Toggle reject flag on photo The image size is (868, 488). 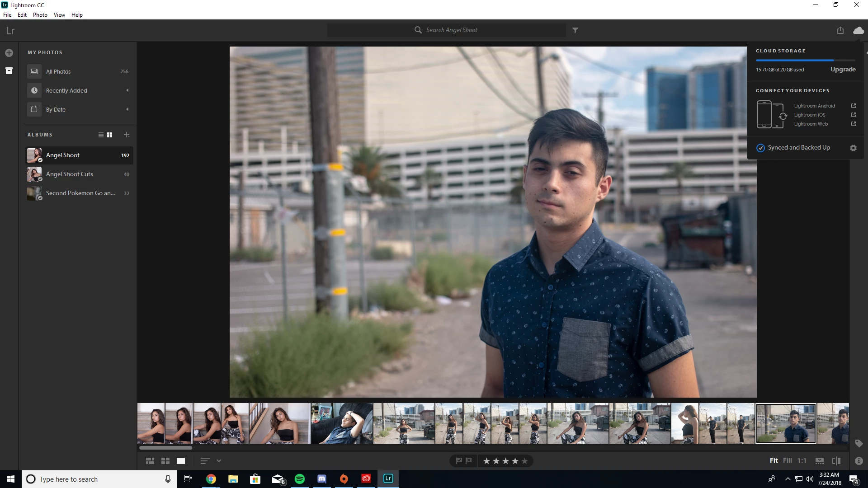(469, 461)
